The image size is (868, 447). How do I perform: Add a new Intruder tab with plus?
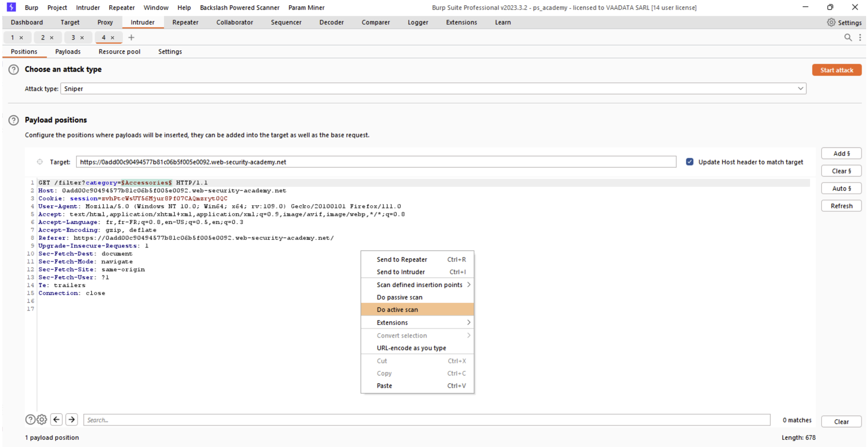coord(131,37)
